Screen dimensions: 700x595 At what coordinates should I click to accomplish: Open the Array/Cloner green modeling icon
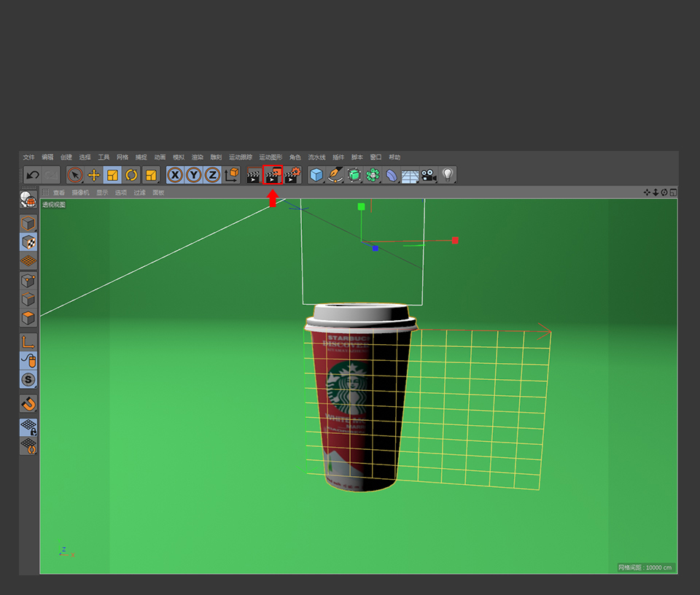click(373, 175)
